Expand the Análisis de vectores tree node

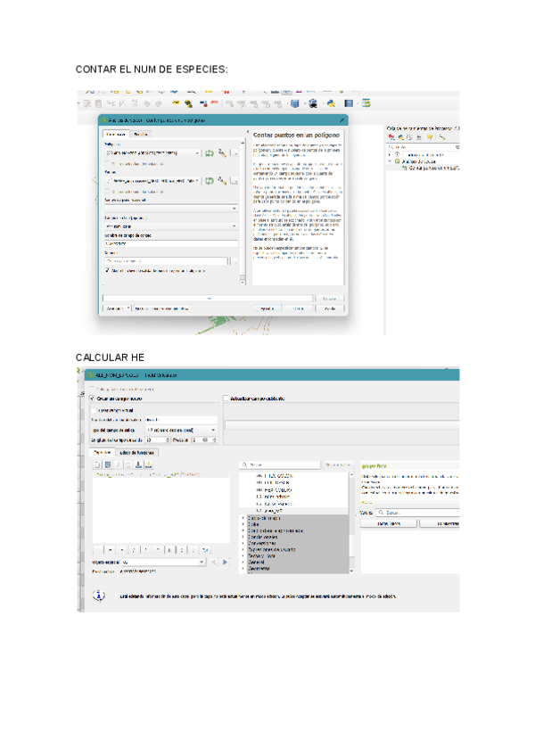(391, 161)
